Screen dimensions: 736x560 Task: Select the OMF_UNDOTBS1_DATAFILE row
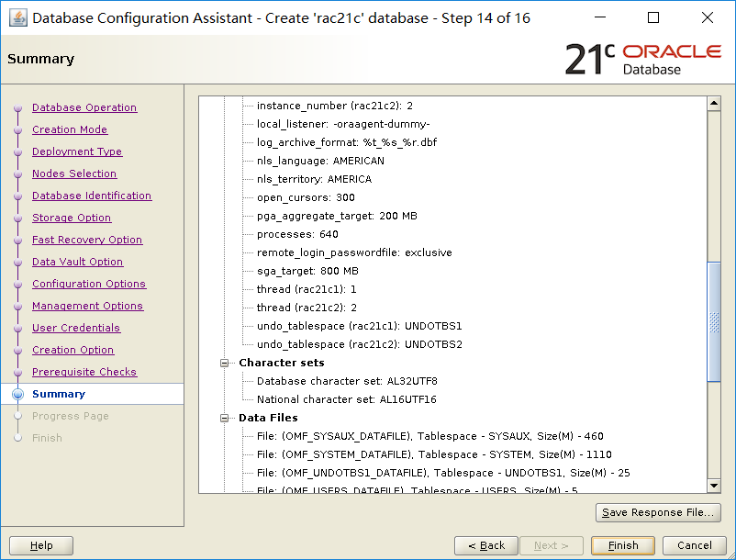tap(443, 472)
